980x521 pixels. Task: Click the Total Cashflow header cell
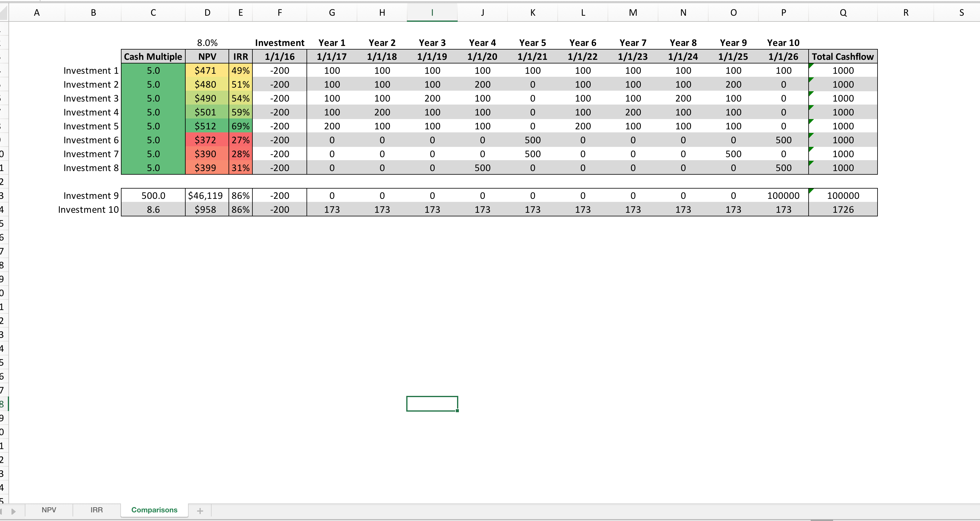point(843,57)
